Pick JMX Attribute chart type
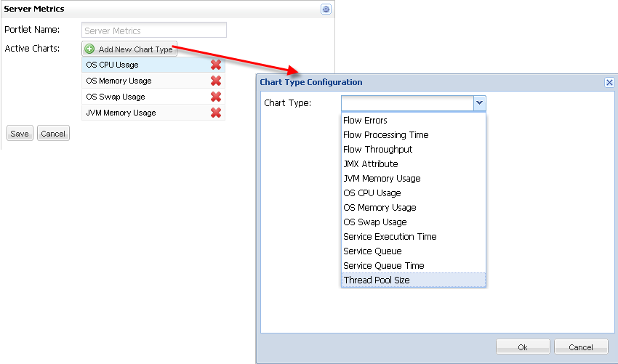 coord(414,164)
